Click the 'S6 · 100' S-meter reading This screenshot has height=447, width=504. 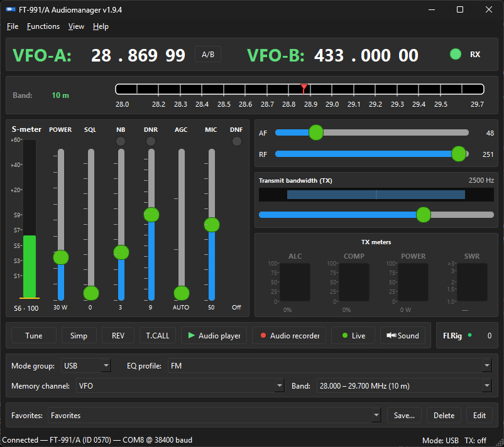click(26, 308)
